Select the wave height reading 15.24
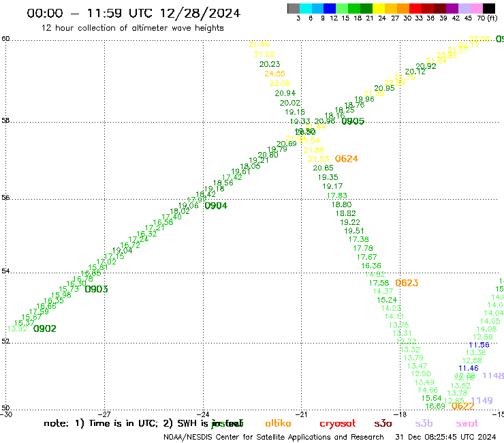 pos(387,300)
